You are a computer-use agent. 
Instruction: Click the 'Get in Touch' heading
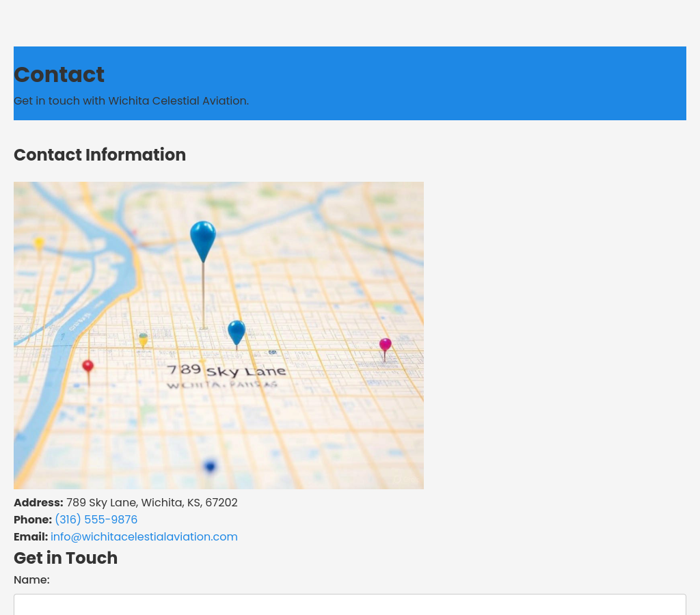pos(66,558)
